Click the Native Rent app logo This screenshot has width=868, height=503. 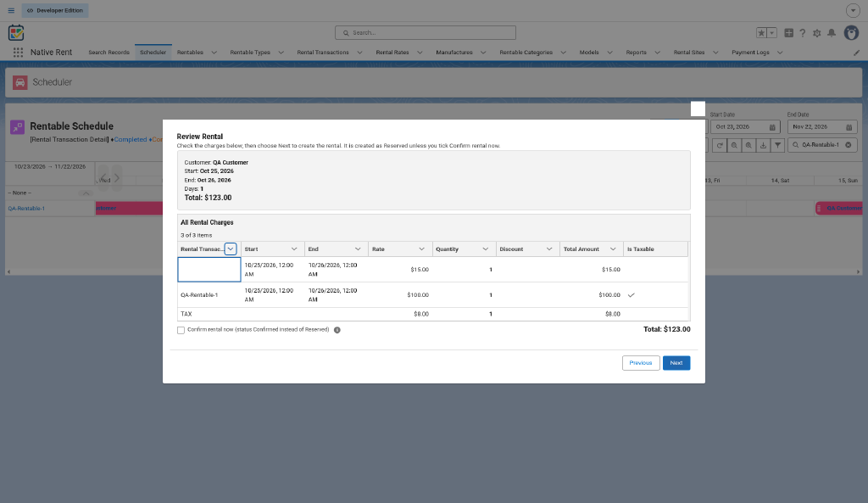click(x=16, y=33)
